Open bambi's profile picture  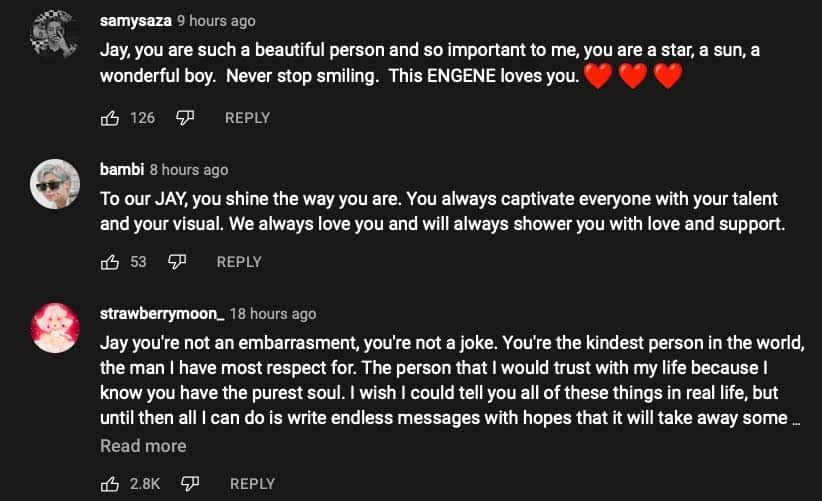pyautogui.click(x=55, y=184)
